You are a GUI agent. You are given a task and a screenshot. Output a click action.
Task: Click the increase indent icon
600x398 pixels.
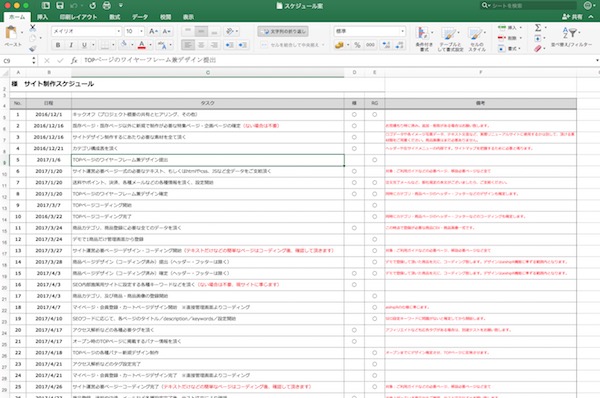click(x=243, y=45)
